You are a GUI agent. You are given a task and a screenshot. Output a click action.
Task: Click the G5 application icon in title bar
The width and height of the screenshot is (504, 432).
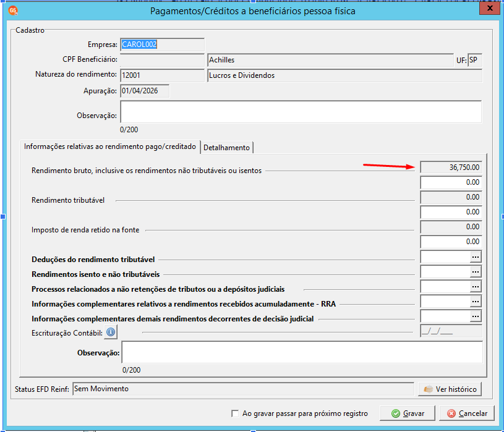click(x=13, y=11)
